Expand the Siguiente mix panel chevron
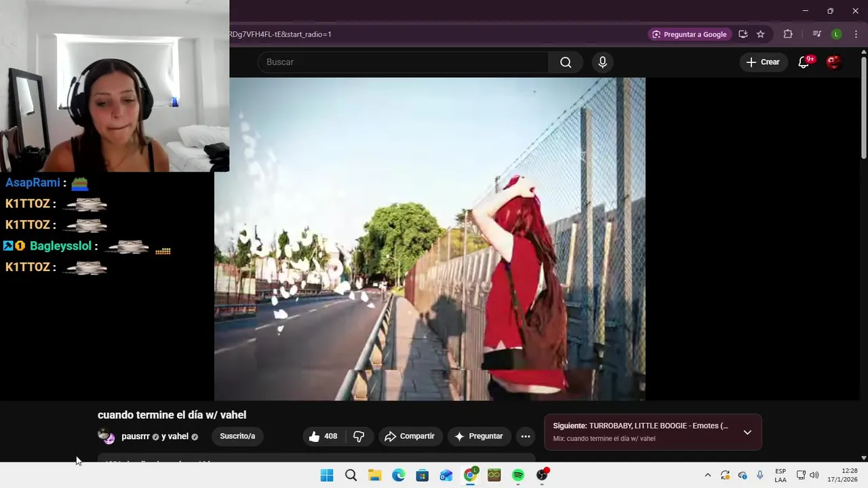 tap(747, 432)
